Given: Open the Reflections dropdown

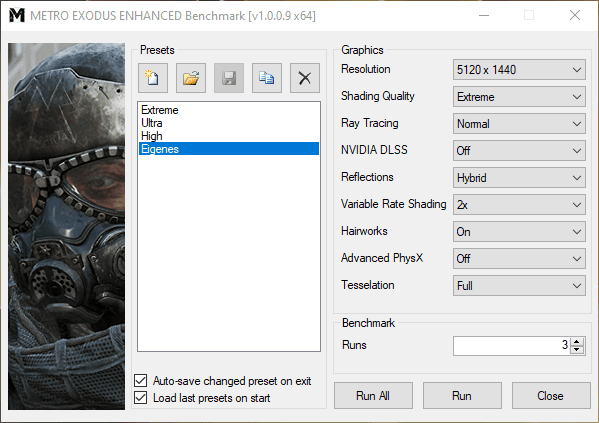Looking at the screenshot, I should [x=519, y=178].
